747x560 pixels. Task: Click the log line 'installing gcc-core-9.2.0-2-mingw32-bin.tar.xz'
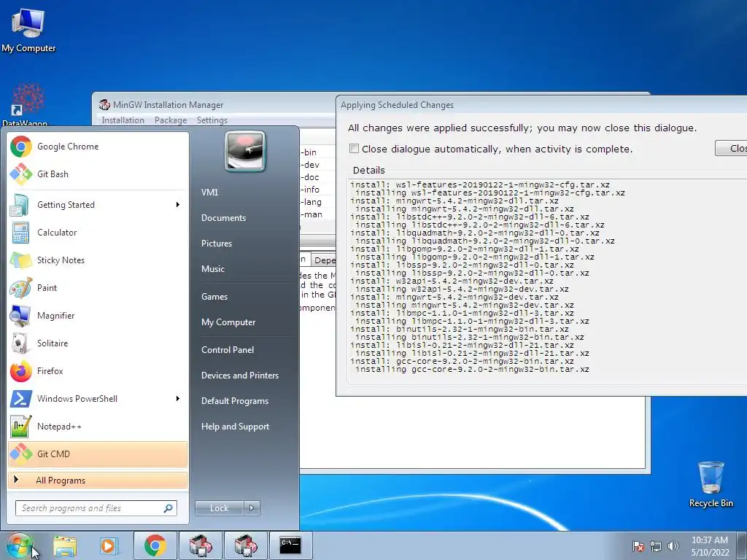pos(472,369)
